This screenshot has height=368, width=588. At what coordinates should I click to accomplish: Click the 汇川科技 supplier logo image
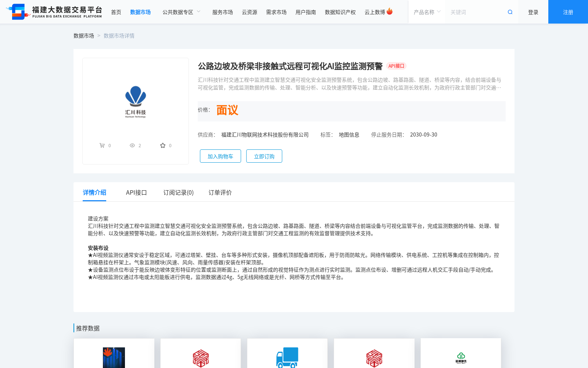pos(136,102)
